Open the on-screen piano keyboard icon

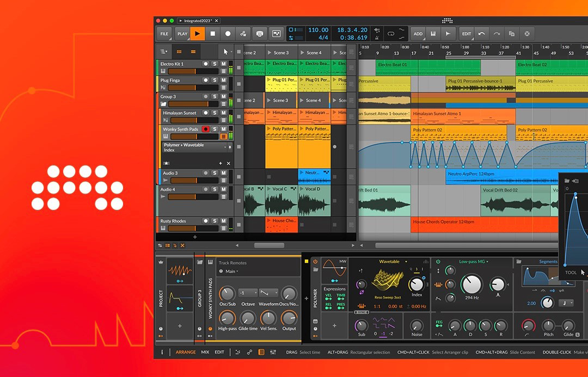pyautogui.click(x=433, y=34)
